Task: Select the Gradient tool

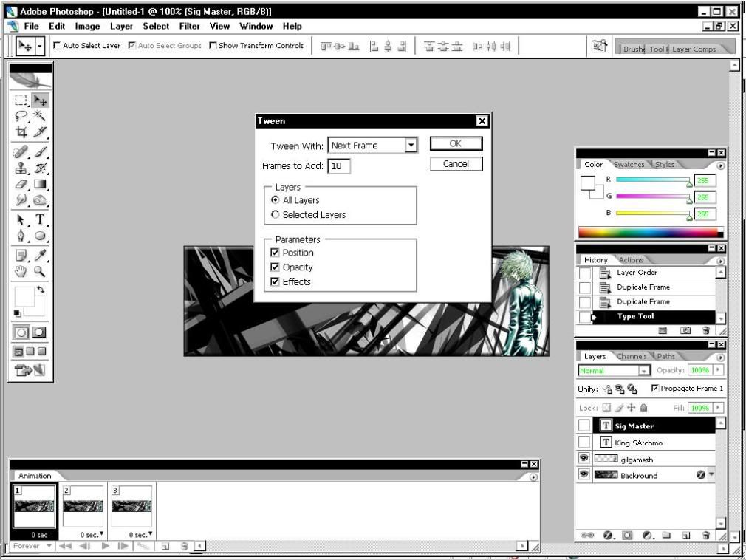Action: (40, 184)
